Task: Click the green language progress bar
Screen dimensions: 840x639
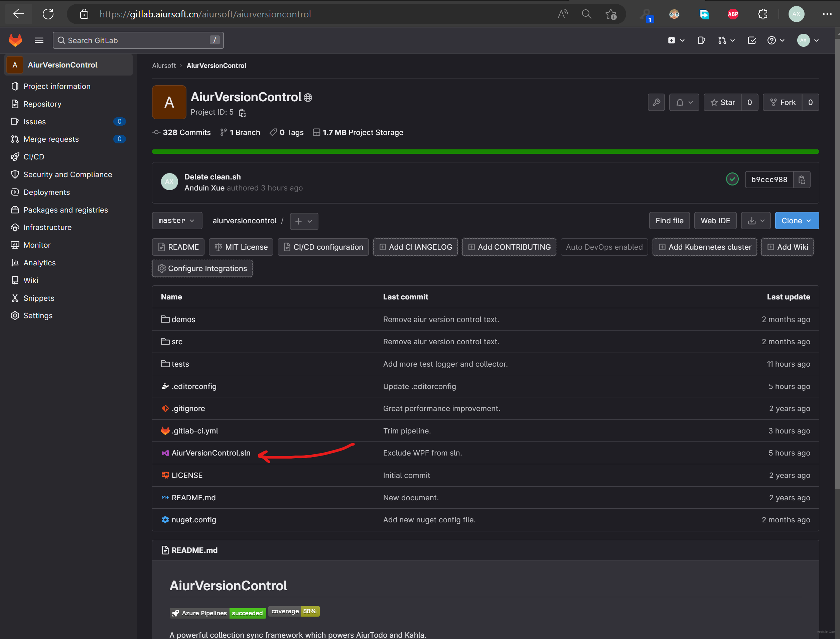Action: 485,152
